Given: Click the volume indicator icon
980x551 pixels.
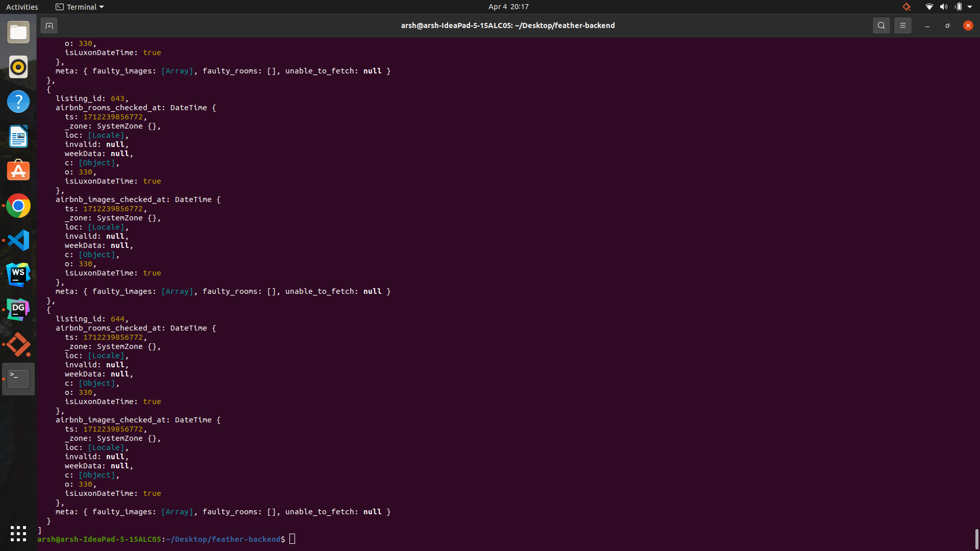Looking at the screenshot, I should pyautogui.click(x=943, y=7).
